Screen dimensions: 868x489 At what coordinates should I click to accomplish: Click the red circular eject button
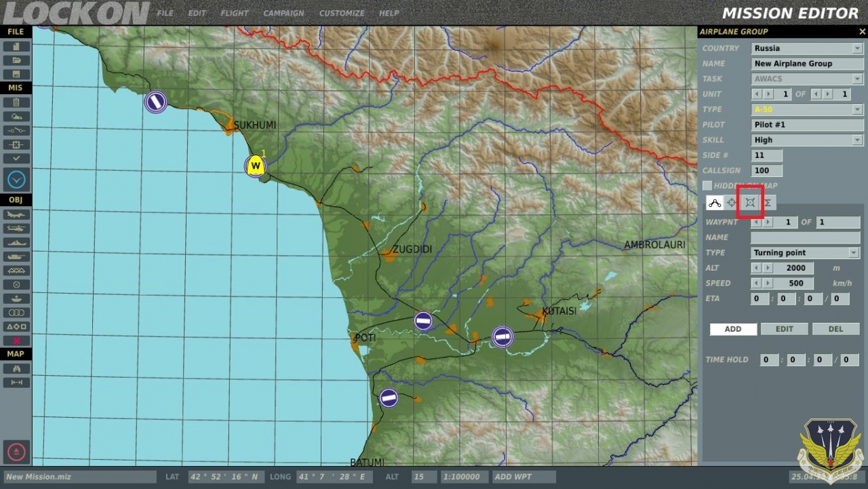(17, 452)
